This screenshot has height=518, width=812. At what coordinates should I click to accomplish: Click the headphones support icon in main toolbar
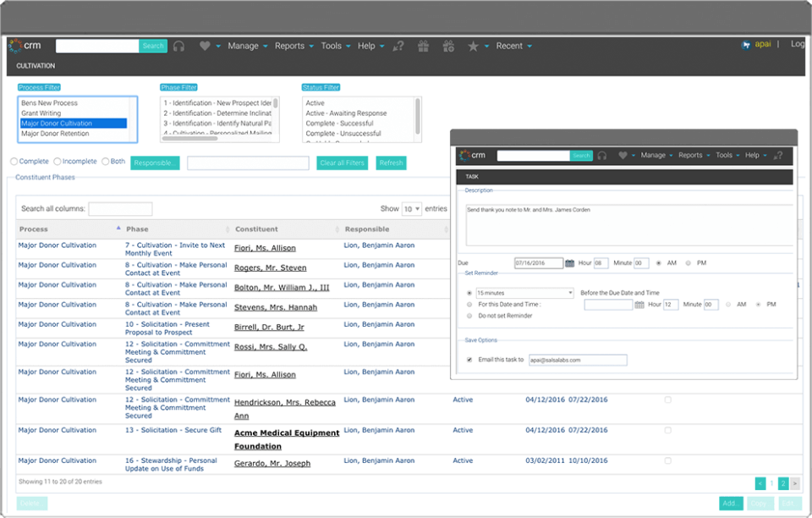(178, 46)
